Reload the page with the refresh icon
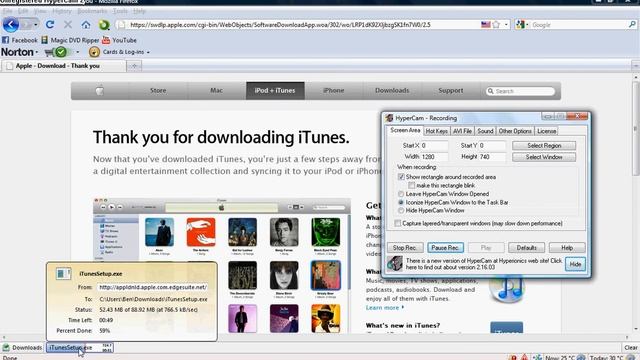 point(50,24)
